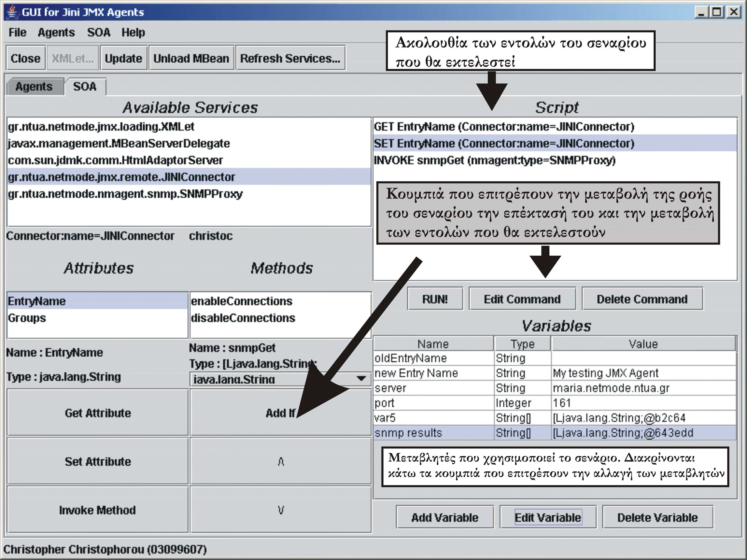Open the Help menu
Viewport: 747px width, 560px height.
tap(134, 32)
